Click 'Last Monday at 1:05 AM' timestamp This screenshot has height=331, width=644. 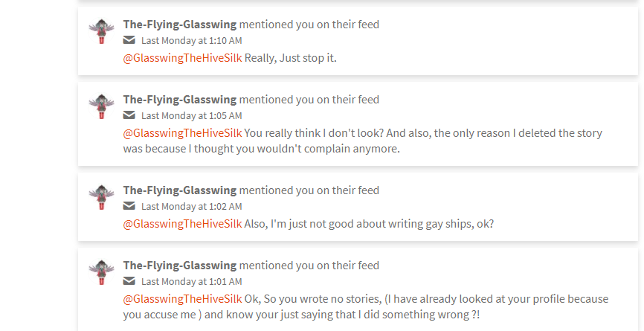pyautogui.click(x=191, y=116)
